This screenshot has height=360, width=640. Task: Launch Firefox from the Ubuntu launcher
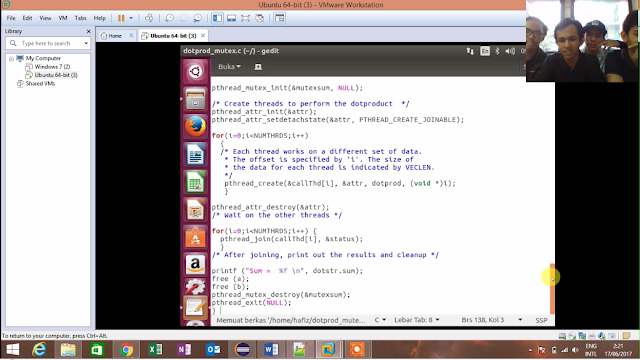195,126
